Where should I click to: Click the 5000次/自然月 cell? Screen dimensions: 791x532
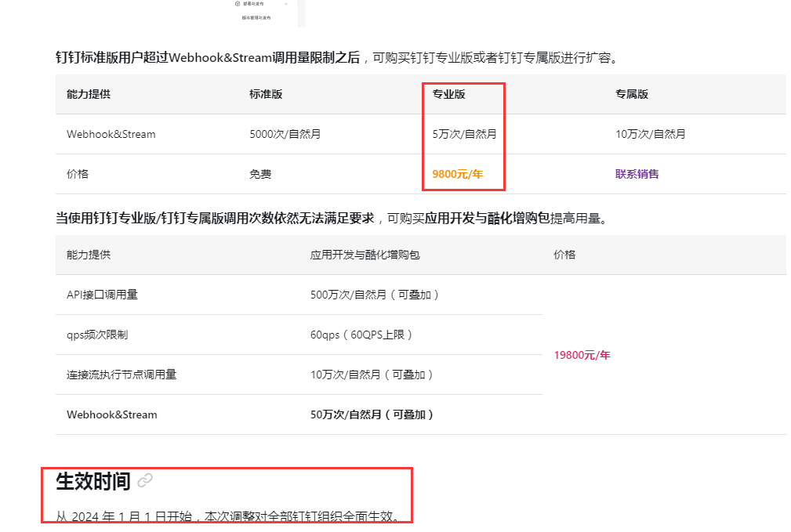[285, 134]
